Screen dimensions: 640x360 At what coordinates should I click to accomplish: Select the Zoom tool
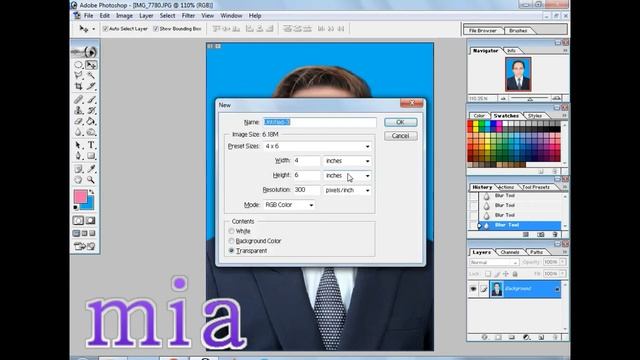click(91, 180)
